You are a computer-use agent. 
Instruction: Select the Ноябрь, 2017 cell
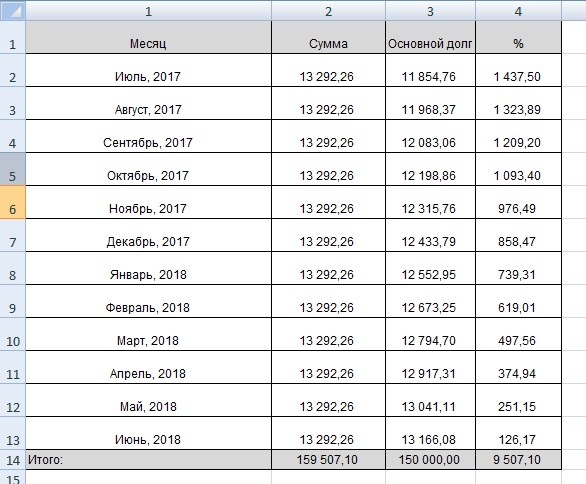click(148, 202)
